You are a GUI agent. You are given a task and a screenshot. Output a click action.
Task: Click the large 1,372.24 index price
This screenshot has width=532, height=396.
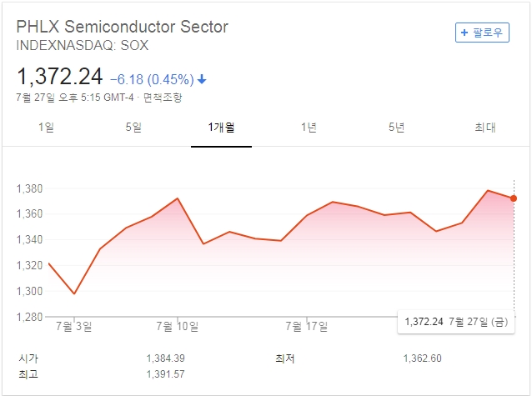(x=60, y=78)
